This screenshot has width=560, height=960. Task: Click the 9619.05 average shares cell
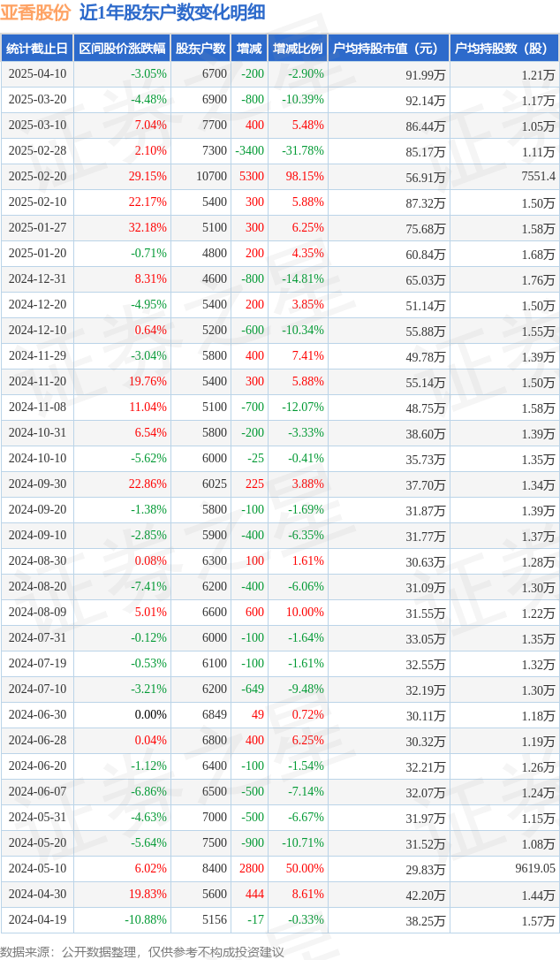535,868
